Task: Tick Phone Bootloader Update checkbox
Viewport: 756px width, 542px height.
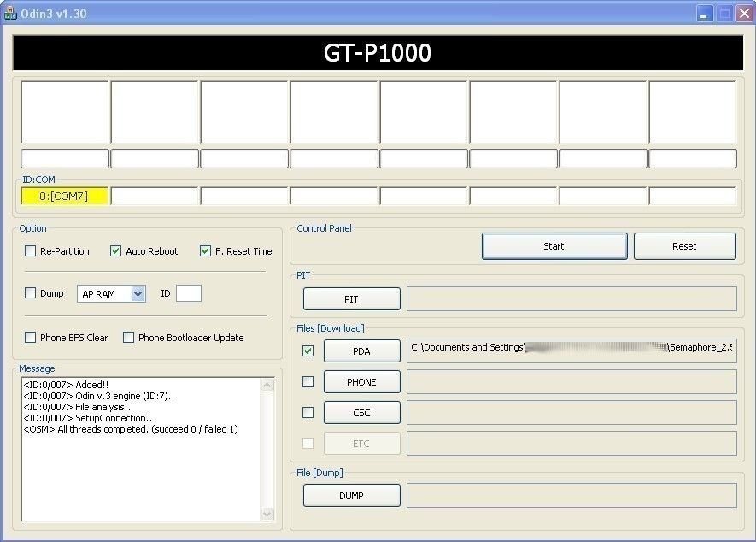Action: (x=128, y=338)
